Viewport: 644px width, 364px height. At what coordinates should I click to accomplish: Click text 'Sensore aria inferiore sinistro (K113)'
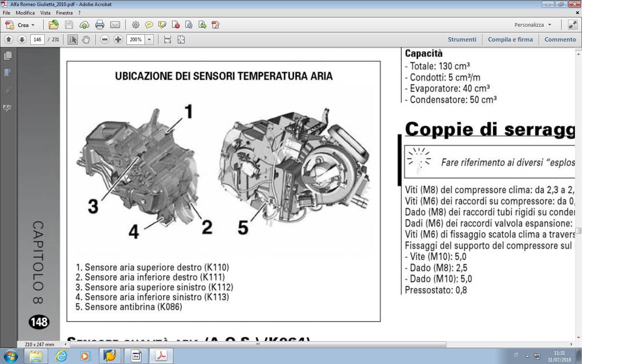157,297
